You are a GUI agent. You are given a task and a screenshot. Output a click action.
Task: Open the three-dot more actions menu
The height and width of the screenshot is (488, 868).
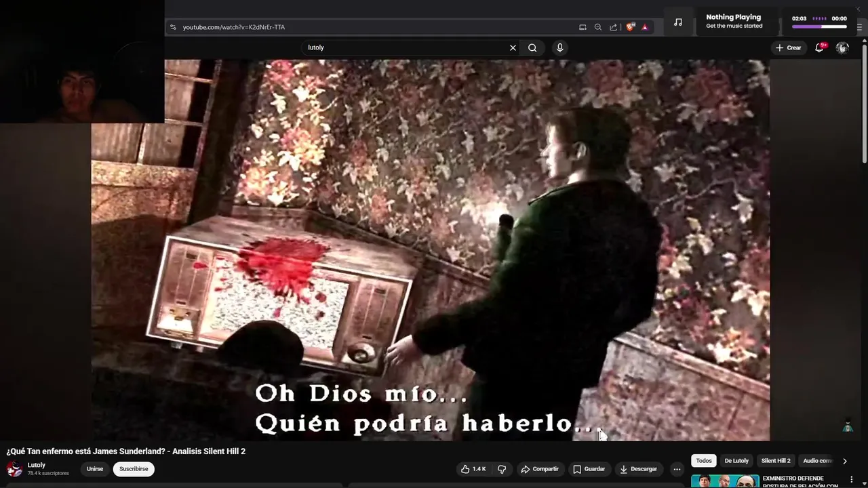coord(677,469)
